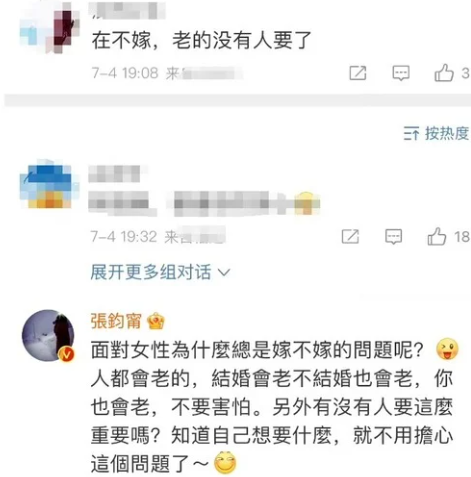Click the comment text 在不嫁，老的没有人要了
Screen dimensions: 471x477
pos(202,41)
